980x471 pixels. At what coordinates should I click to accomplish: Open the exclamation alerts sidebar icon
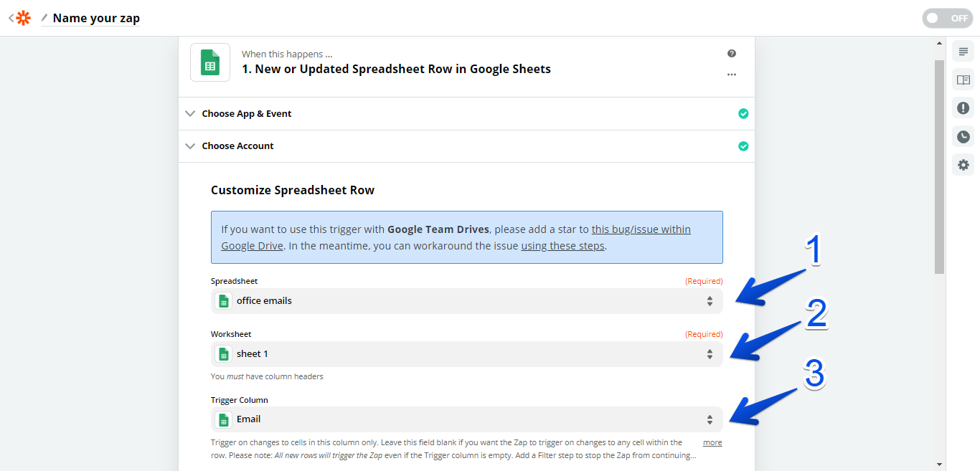[963, 108]
